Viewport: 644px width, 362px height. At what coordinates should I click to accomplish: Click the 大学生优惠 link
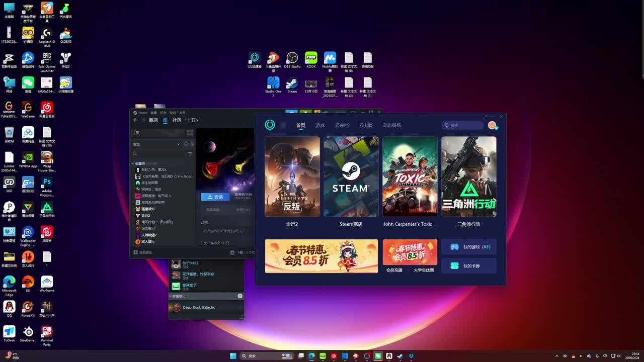click(x=424, y=270)
